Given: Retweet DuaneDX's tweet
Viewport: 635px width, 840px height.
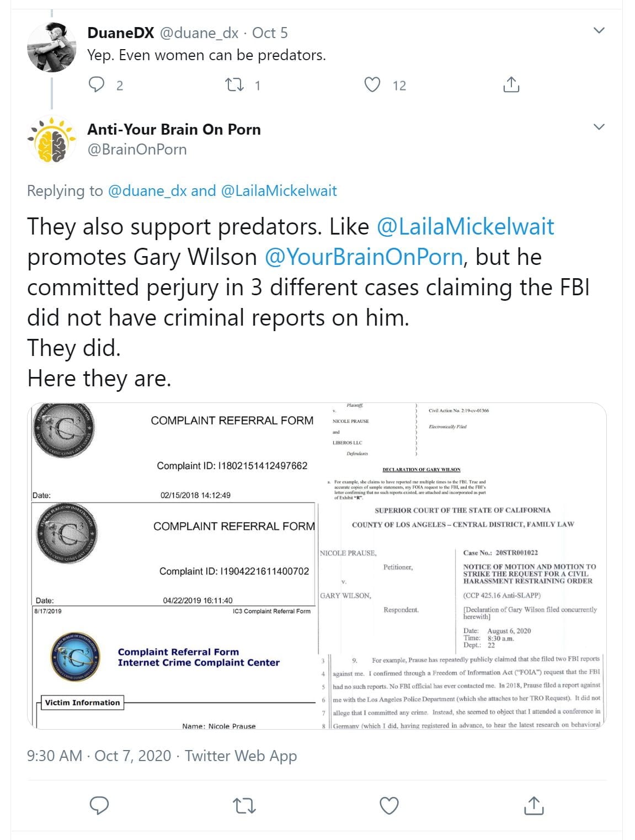Looking at the screenshot, I should [x=235, y=84].
